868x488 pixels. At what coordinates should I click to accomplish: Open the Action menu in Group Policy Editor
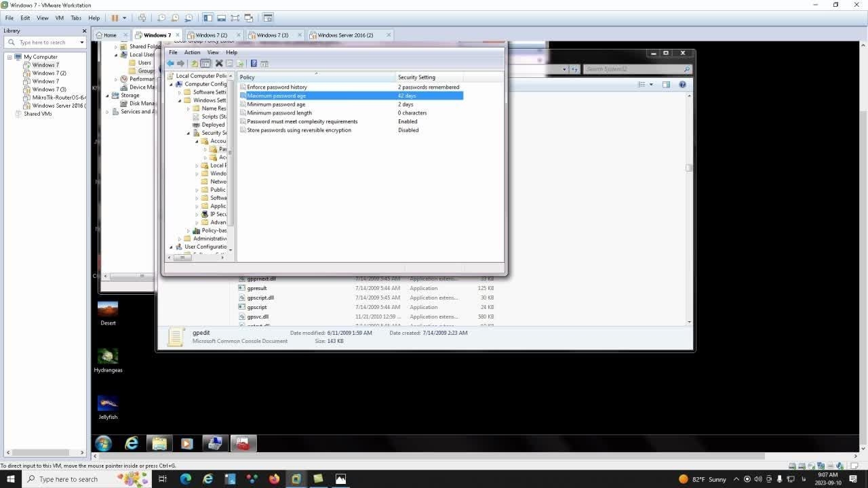(192, 52)
